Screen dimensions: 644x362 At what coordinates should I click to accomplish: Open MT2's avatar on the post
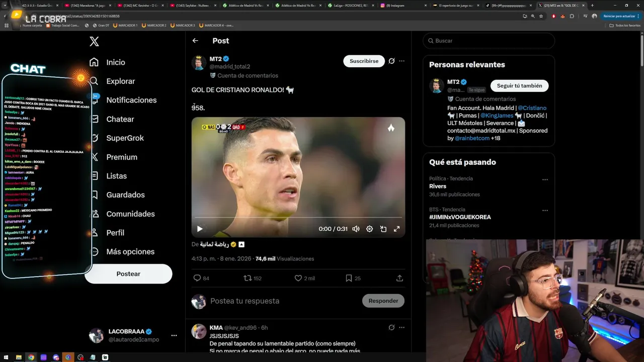[199, 62]
